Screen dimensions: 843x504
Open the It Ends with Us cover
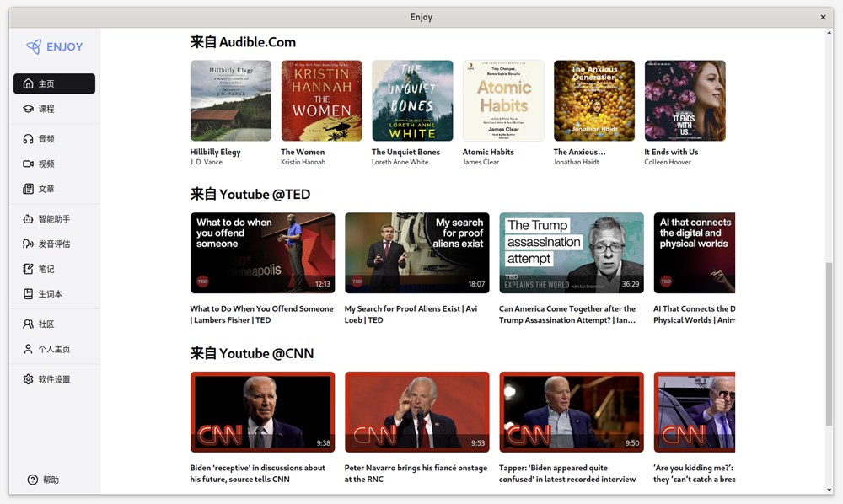pyautogui.click(x=685, y=100)
